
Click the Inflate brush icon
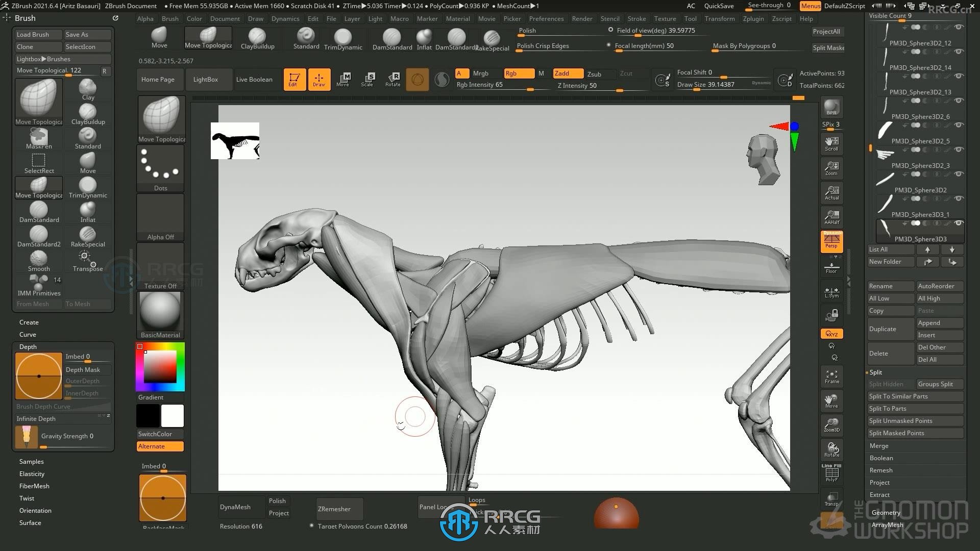[x=87, y=209]
